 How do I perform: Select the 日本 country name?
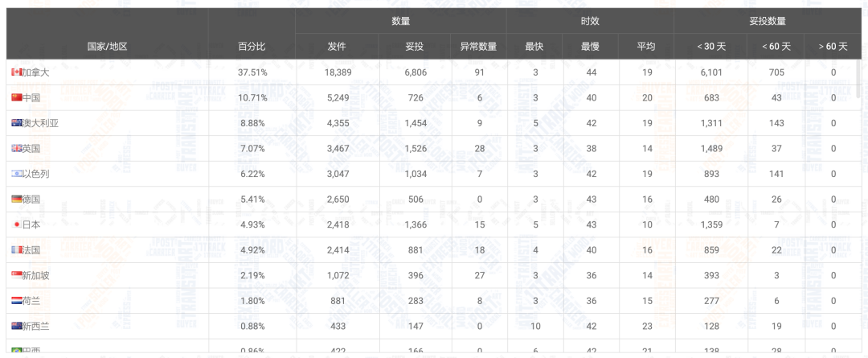pos(31,224)
